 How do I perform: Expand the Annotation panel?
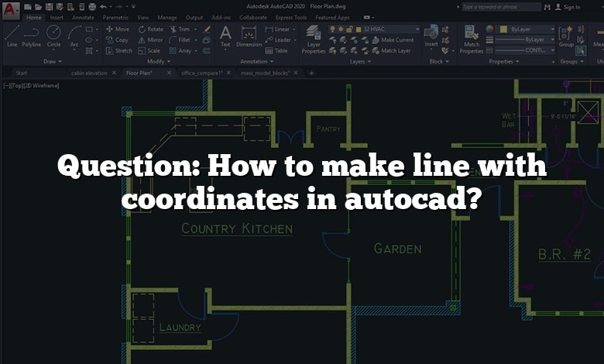[x=257, y=61]
